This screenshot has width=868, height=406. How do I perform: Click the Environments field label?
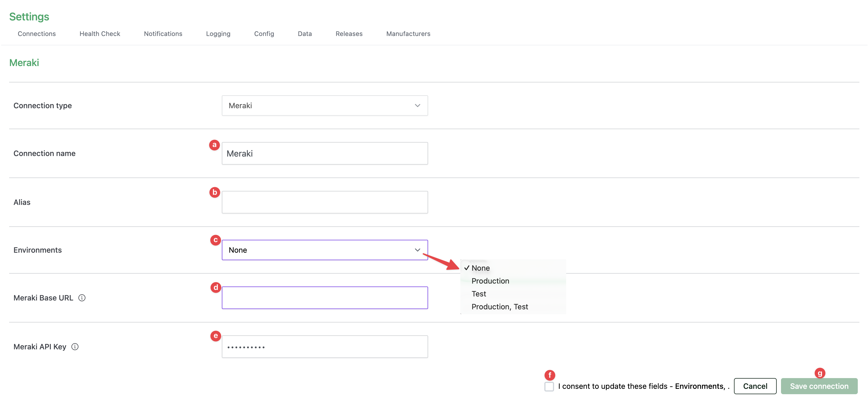[37, 250]
